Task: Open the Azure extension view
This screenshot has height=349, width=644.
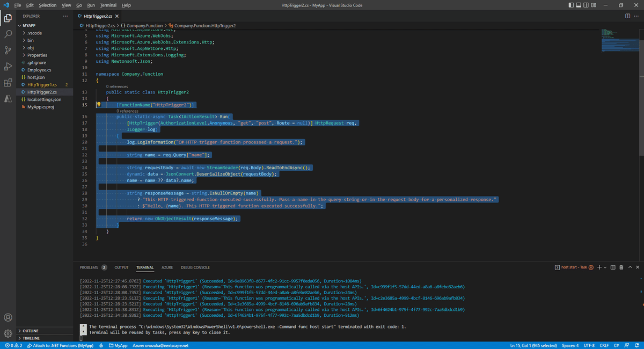Action: coord(8,99)
